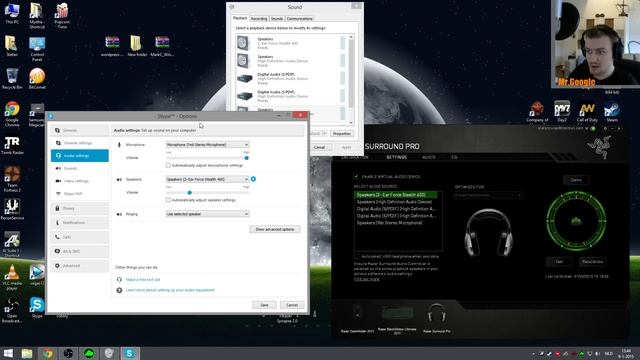Open Windows Start button

(8, 353)
